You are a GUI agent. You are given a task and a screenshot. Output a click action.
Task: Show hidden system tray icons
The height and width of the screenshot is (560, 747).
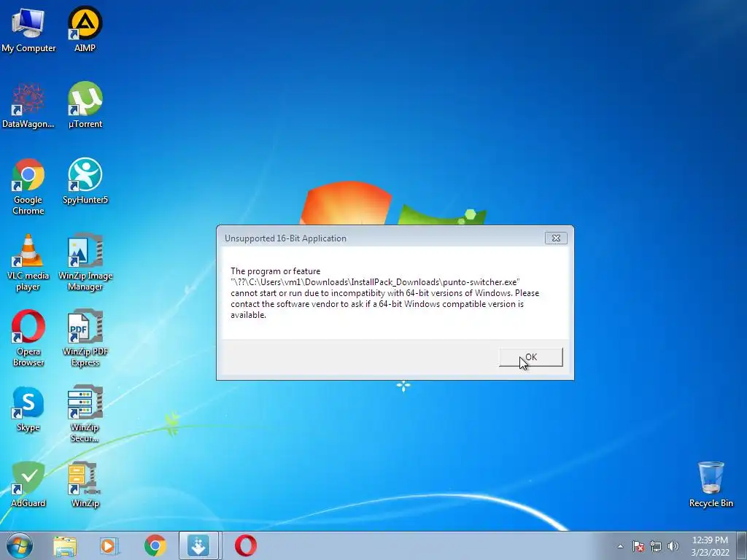coord(620,546)
